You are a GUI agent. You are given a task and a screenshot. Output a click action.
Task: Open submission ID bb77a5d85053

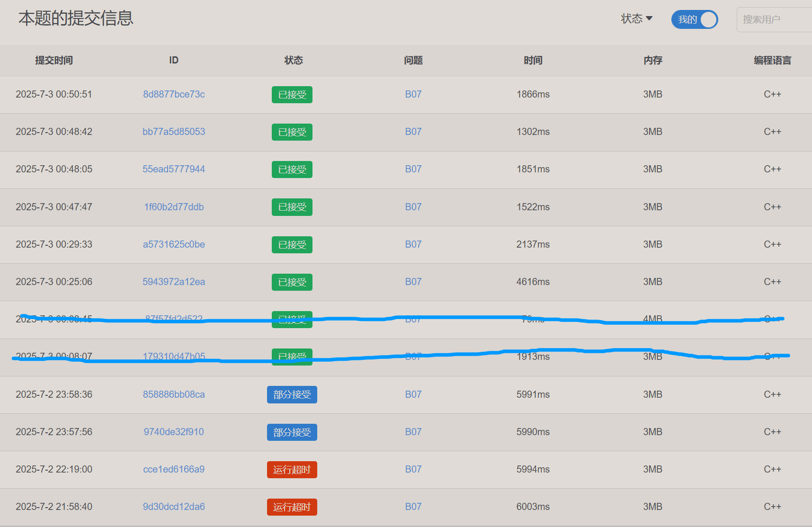pyautogui.click(x=174, y=132)
